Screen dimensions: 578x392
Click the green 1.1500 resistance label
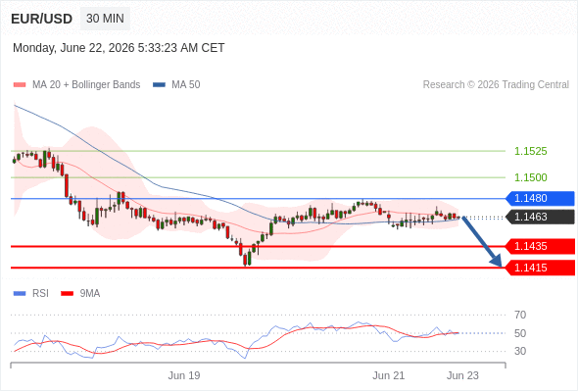coord(530,177)
